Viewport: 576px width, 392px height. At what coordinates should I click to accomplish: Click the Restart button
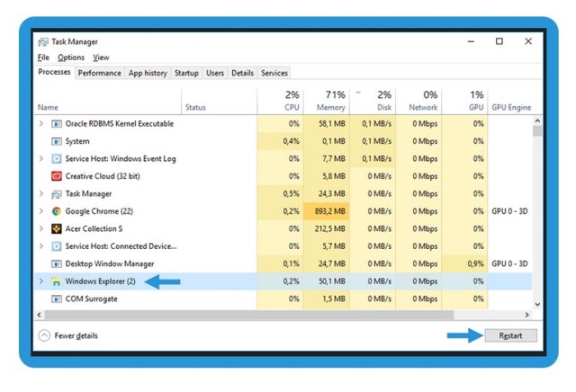[510, 335]
